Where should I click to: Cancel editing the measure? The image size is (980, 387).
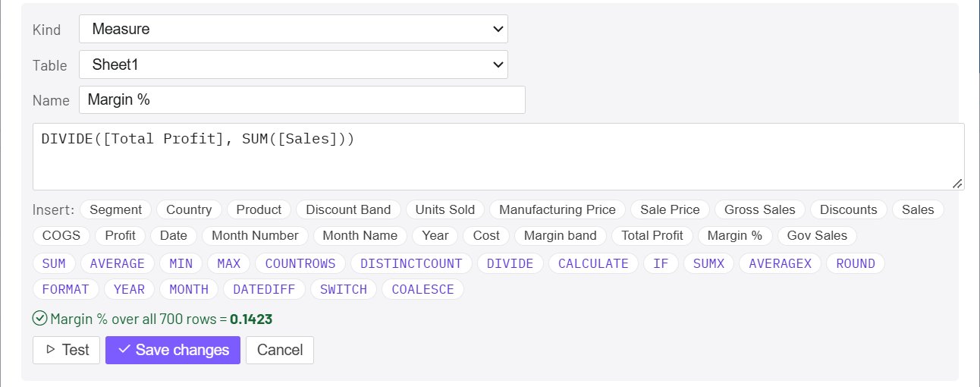click(280, 350)
